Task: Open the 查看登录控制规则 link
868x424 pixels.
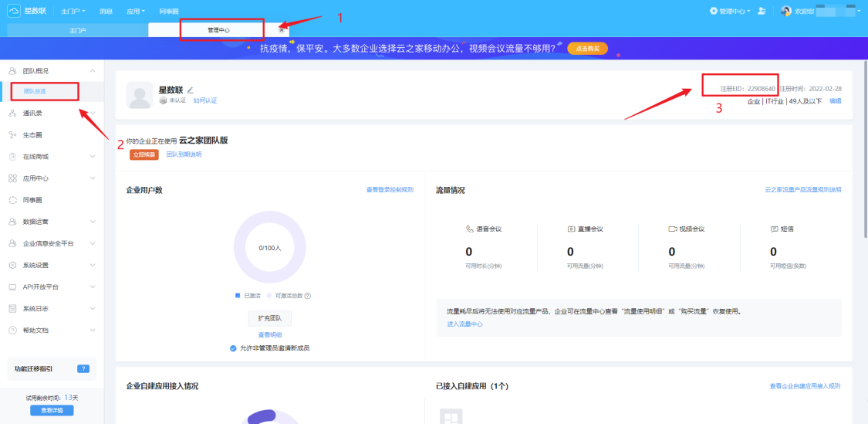Action: (x=390, y=189)
